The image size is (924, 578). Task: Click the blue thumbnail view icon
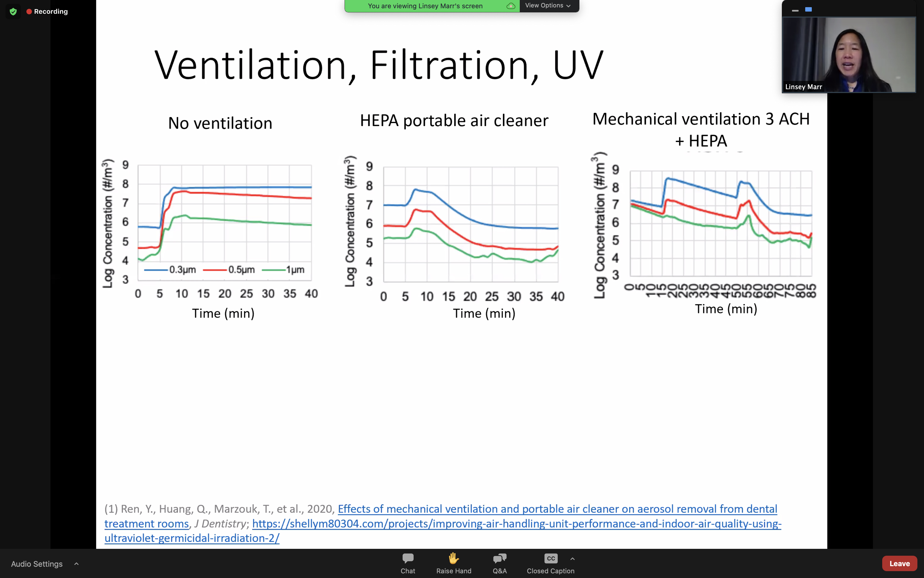point(808,10)
